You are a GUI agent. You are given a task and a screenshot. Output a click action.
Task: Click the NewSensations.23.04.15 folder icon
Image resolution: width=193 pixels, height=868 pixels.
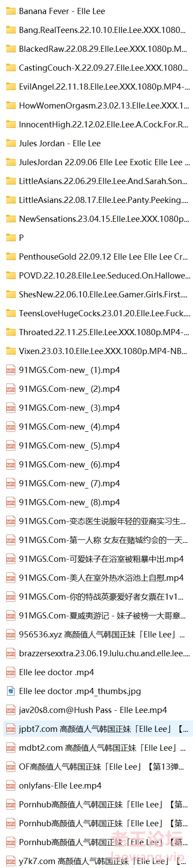11,219
